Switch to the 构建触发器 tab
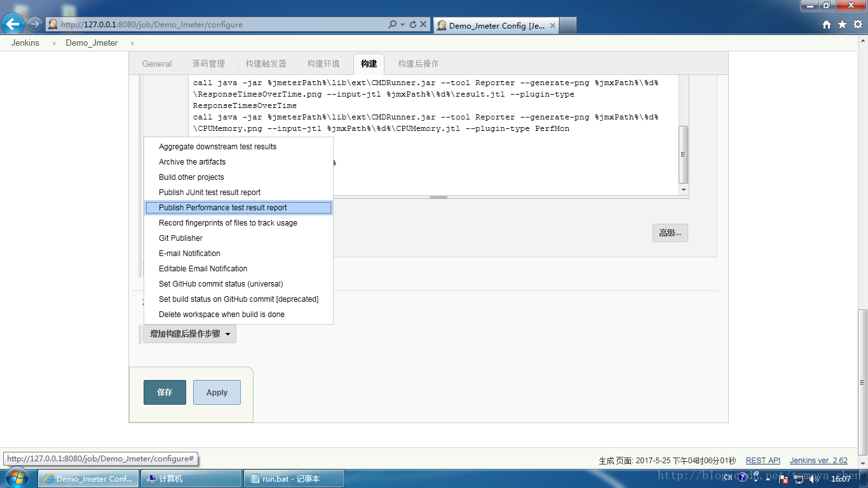The image size is (868, 488). tap(266, 64)
